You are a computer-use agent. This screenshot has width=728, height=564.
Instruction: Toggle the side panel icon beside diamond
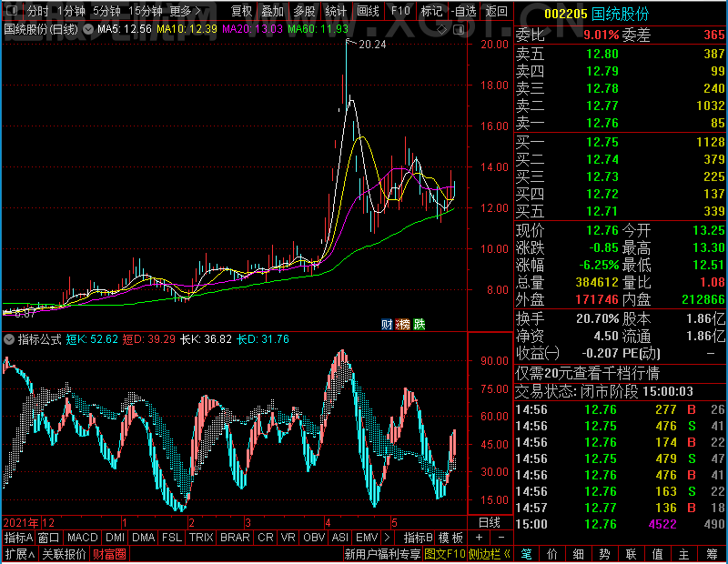pyautogui.click(x=459, y=30)
